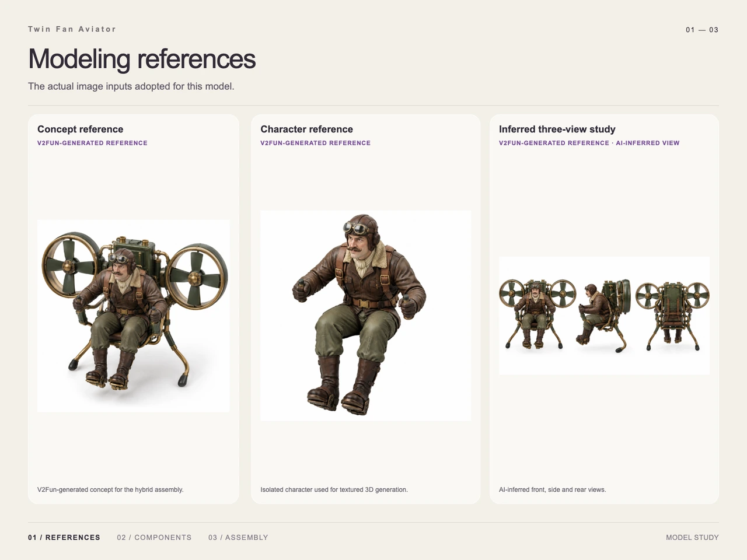Click the caption 'Isolated character used for textured 3D generation'
The height and width of the screenshot is (560, 747).
click(334, 489)
